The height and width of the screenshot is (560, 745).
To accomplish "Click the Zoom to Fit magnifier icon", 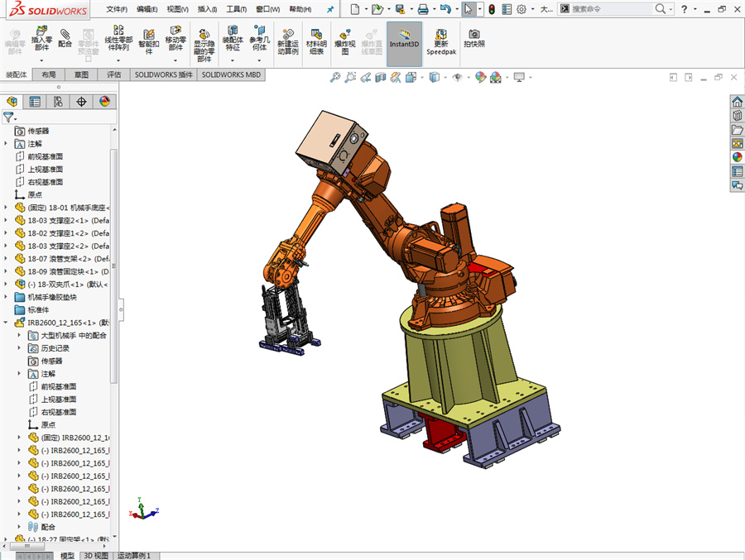I will point(335,77).
